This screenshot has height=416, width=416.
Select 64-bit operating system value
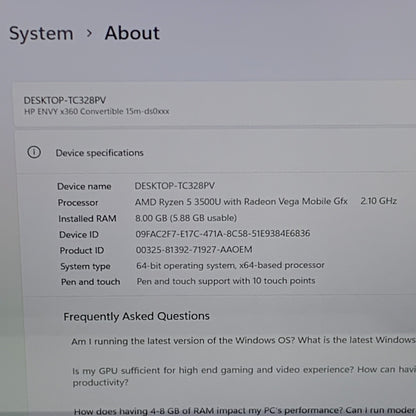(x=230, y=265)
